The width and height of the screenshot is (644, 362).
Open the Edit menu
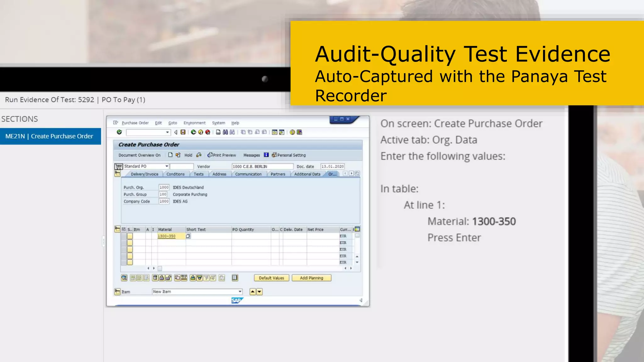tap(158, 123)
